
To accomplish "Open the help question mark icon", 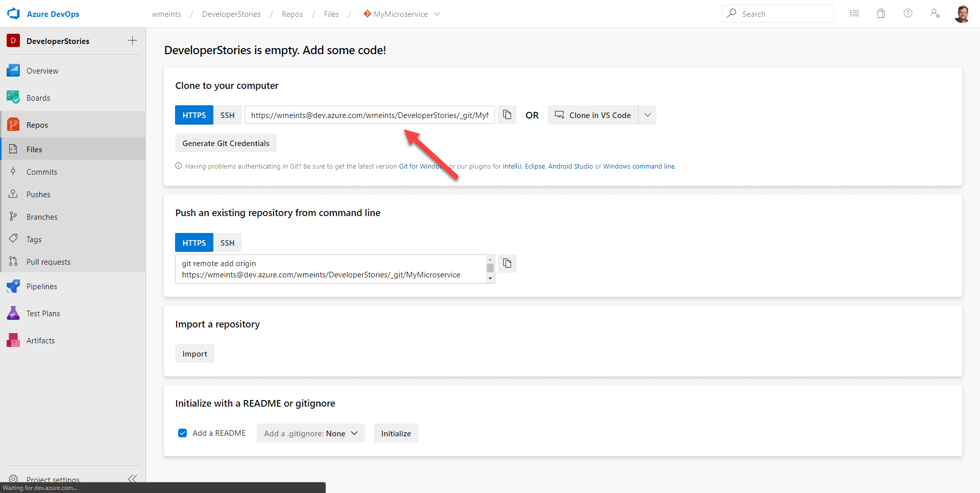I will [908, 14].
